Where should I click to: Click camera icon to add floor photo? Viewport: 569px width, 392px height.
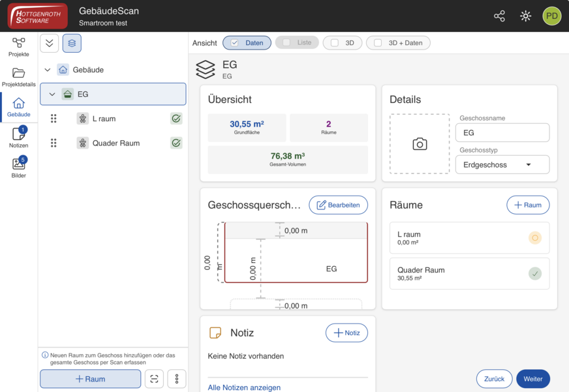[420, 144]
